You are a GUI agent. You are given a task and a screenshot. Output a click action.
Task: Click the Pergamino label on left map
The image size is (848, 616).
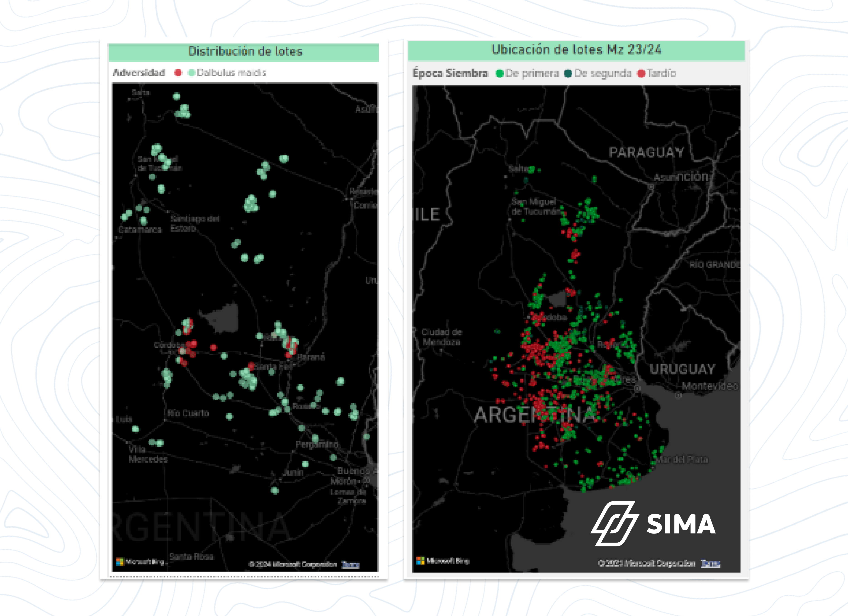pos(317,445)
